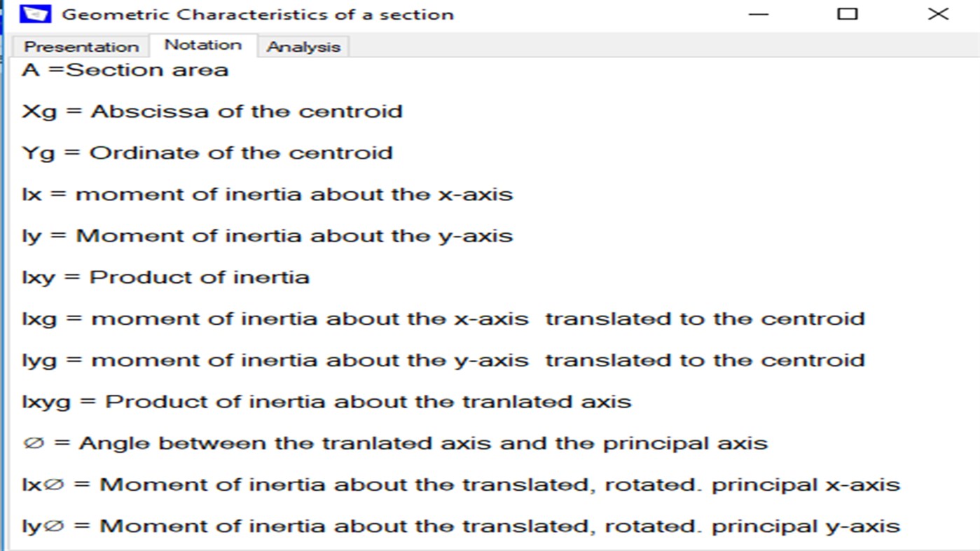This screenshot has width=980, height=551.
Task: Switch to the Analysis tab
Action: [x=303, y=46]
